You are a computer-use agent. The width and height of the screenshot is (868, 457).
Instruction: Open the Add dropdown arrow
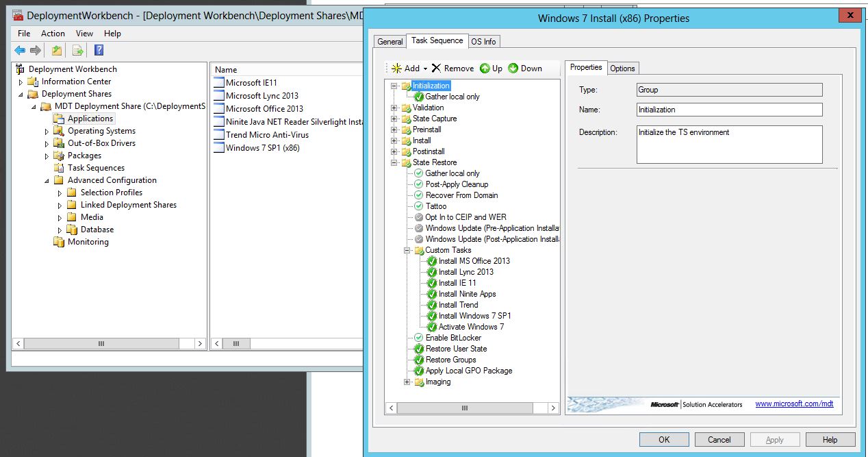(425, 69)
